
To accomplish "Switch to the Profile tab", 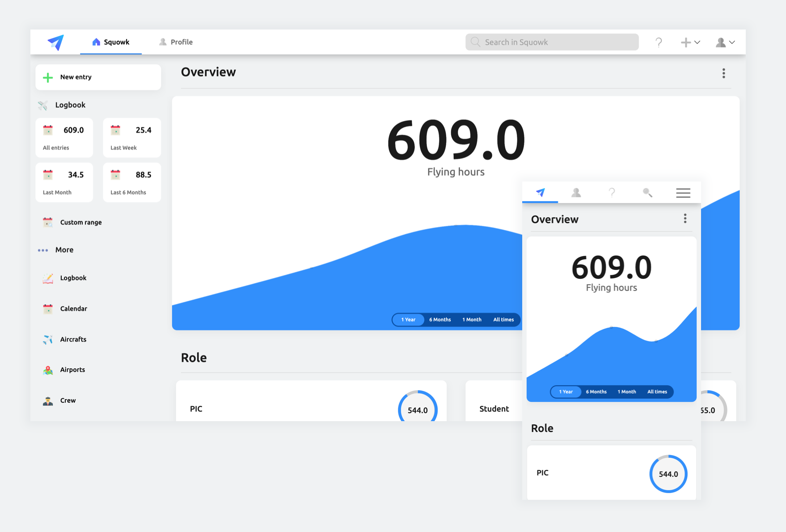I will [176, 42].
